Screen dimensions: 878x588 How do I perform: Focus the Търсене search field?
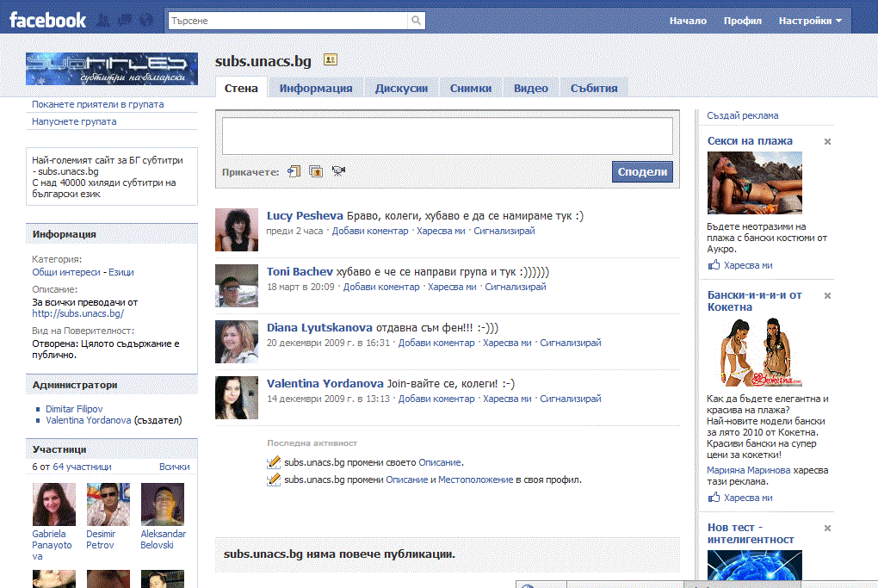(x=288, y=21)
